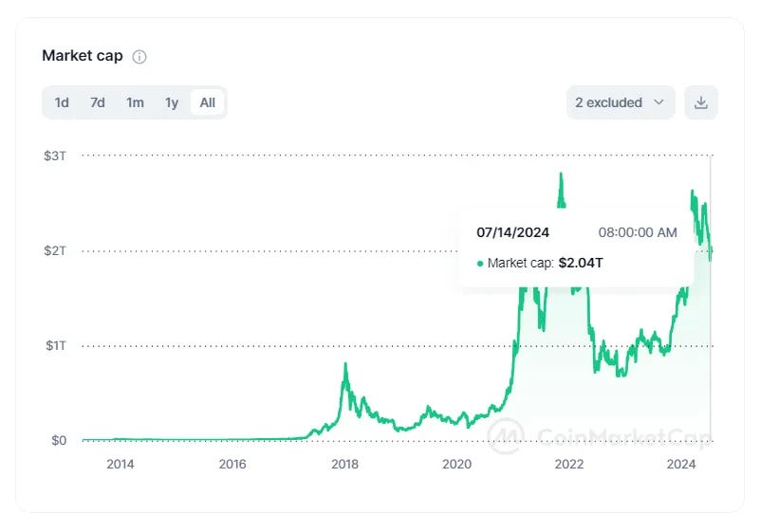Screen dimensions: 760x532
Task: Select the All time range
Action: 208,102
